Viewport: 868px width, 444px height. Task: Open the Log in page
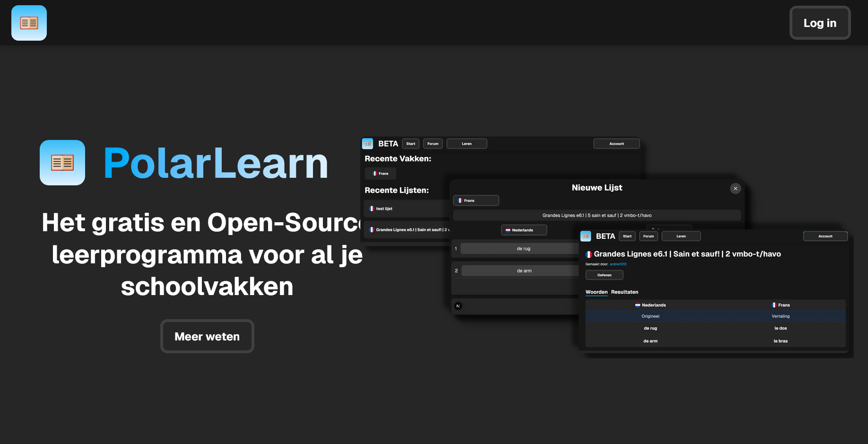coord(820,23)
